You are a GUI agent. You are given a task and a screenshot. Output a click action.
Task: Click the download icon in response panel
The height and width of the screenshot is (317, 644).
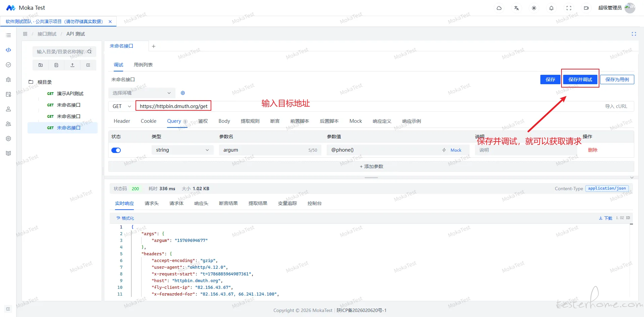[601, 218]
